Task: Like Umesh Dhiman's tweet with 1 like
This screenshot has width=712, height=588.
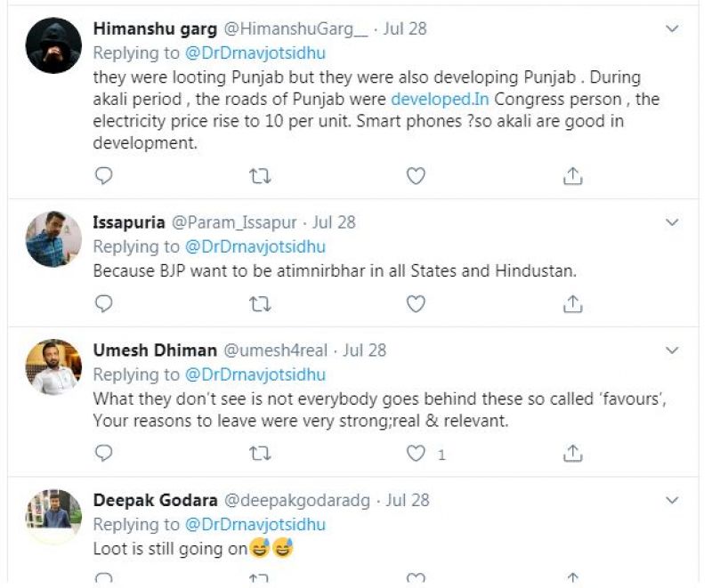Action: [x=416, y=454]
